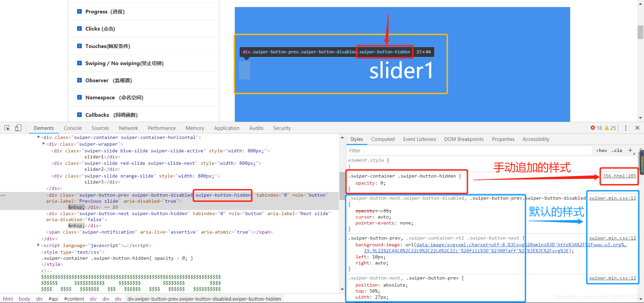Click the body breadcrumb
This screenshot has width=644, height=303.
(24, 299)
